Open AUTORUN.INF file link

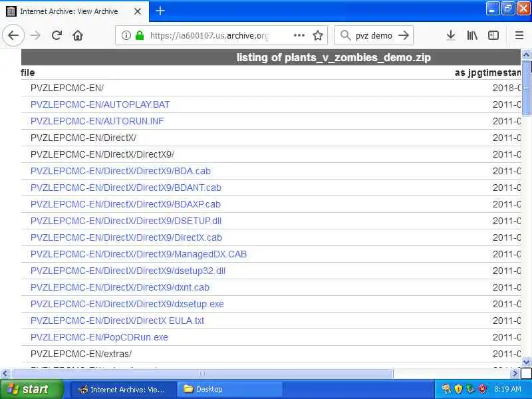(97, 121)
